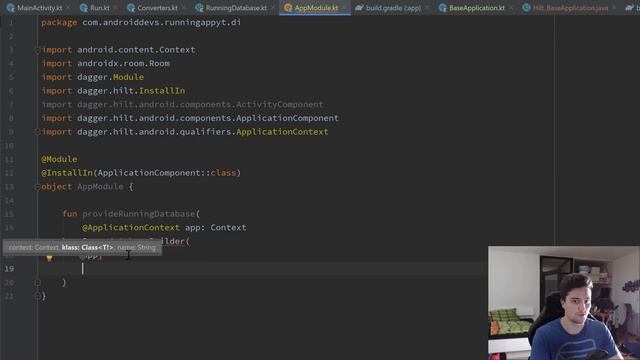Click the @InstallIn annotation on line 12
This screenshot has width=640, height=360.
click(67, 173)
